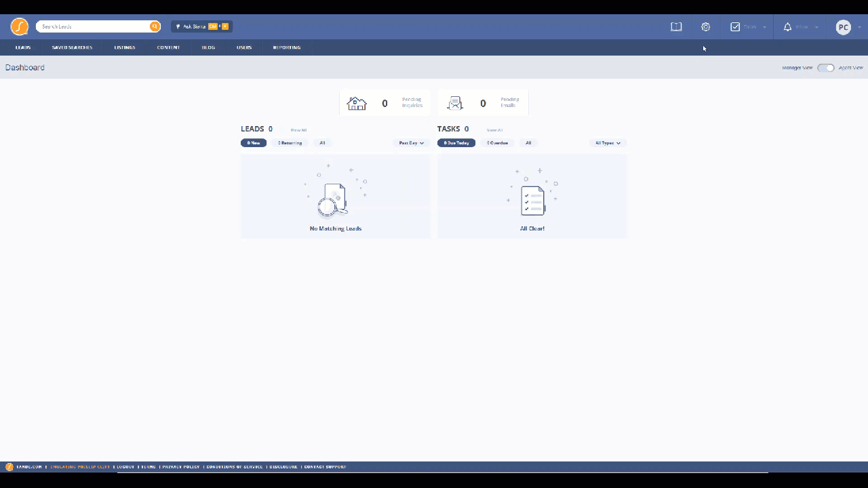Select the 0 New leads filter

point(254,143)
